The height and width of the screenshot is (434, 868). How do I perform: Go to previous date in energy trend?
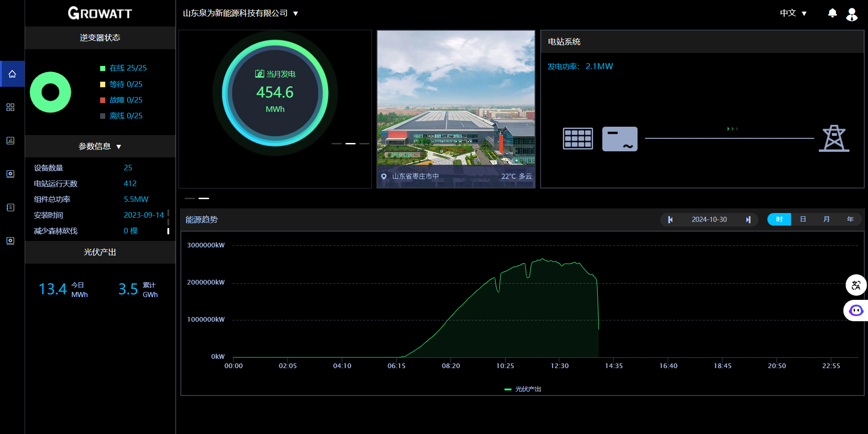tap(670, 220)
